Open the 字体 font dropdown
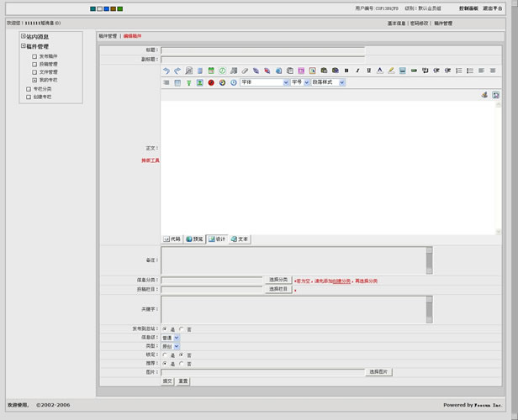This screenshot has height=420, width=518. click(265, 82)
